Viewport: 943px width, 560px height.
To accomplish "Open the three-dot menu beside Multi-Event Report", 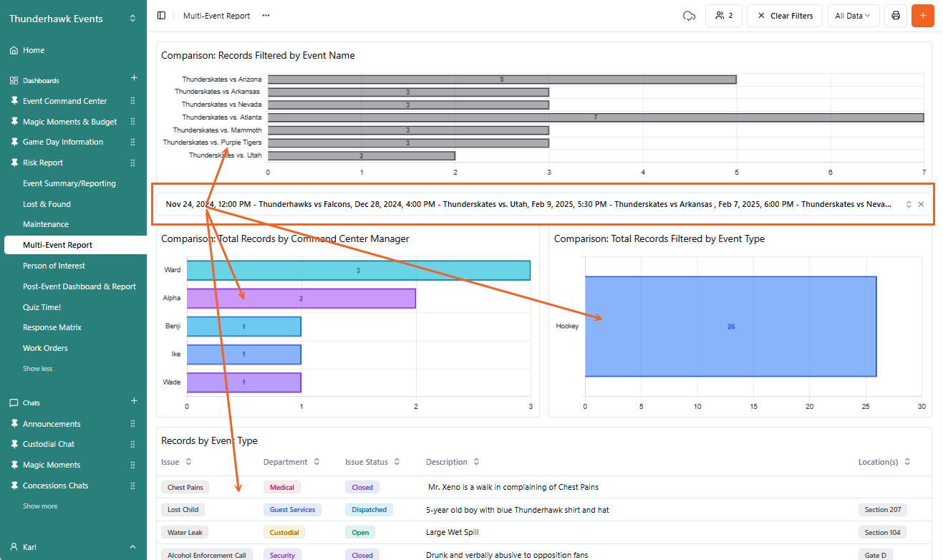I will coord(266,16).
